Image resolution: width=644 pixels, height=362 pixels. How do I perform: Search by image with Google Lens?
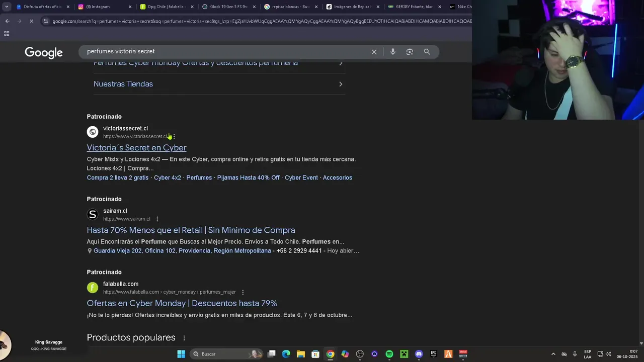(x=410, y=52)
